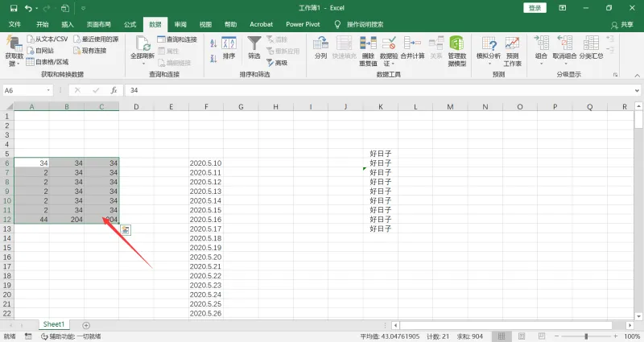
Task: Click the fx insert function icon
Action: click(114, 90)
